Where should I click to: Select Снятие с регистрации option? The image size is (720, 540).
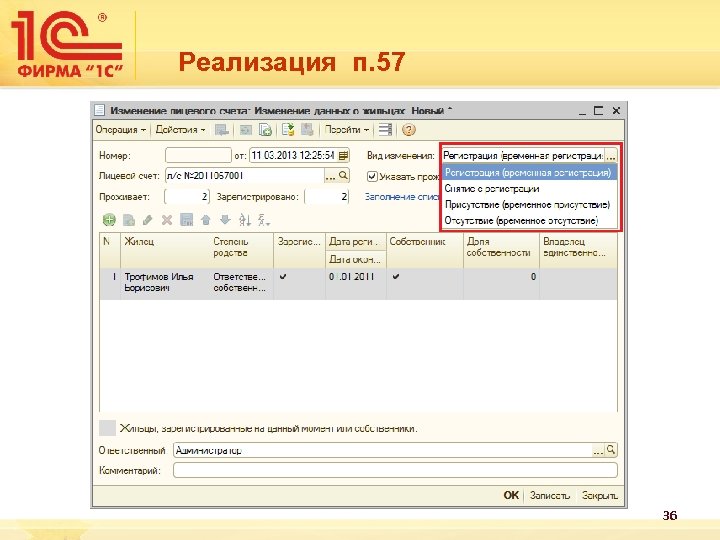tap(529, 189)
